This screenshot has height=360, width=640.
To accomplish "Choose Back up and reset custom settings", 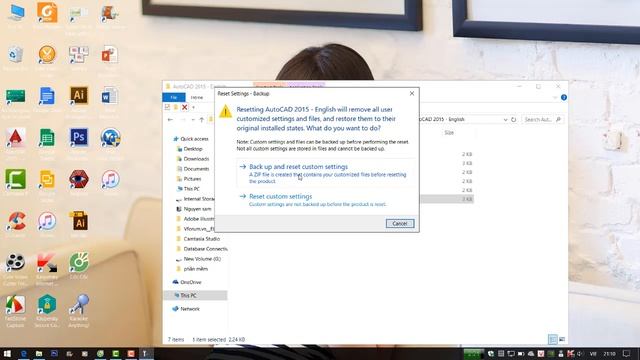I will coord(327,173).
